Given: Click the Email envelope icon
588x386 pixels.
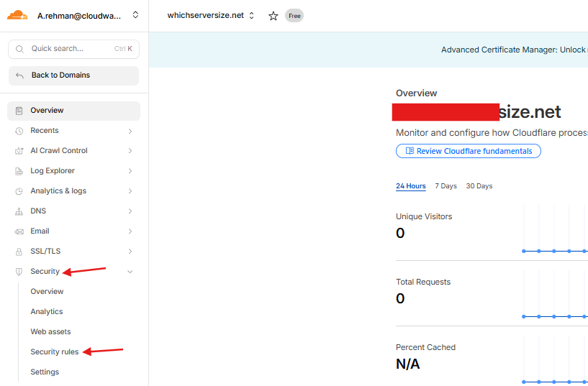Looking at the screenshot, I should pos(19,231).
